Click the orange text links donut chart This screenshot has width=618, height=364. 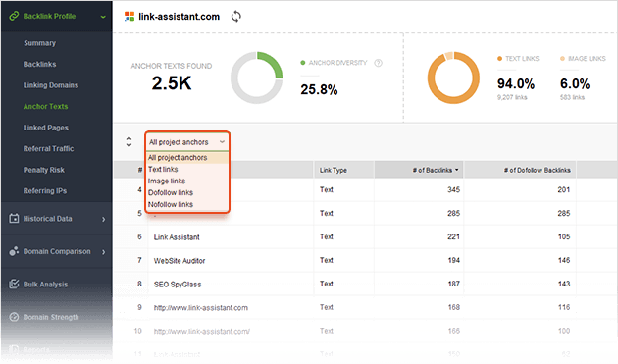coord(453,78)
